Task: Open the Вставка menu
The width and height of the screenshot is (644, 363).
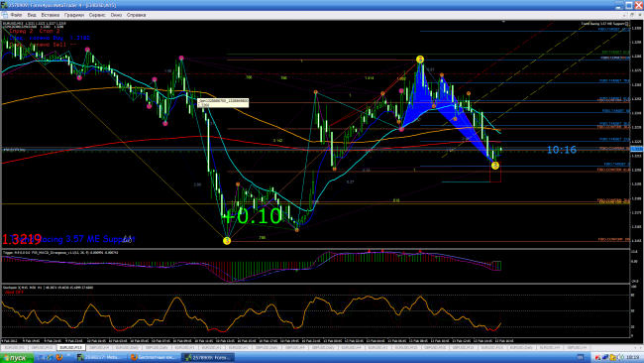Action: click(51, 15)
